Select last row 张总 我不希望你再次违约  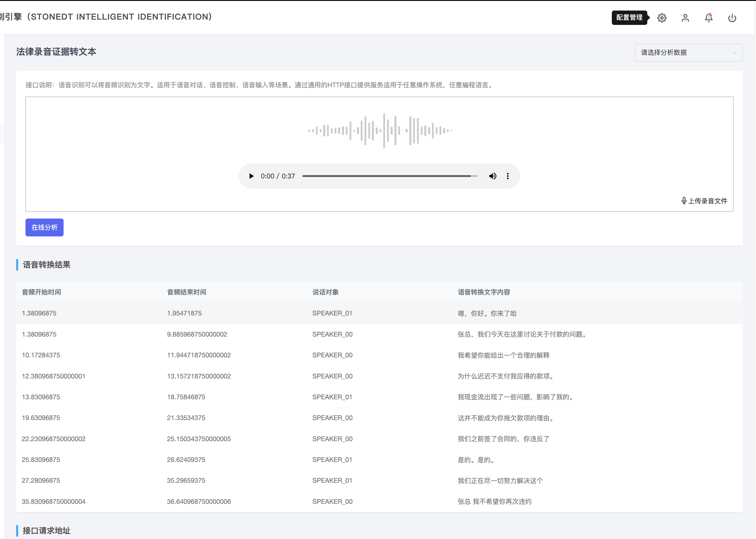point(494,502)
